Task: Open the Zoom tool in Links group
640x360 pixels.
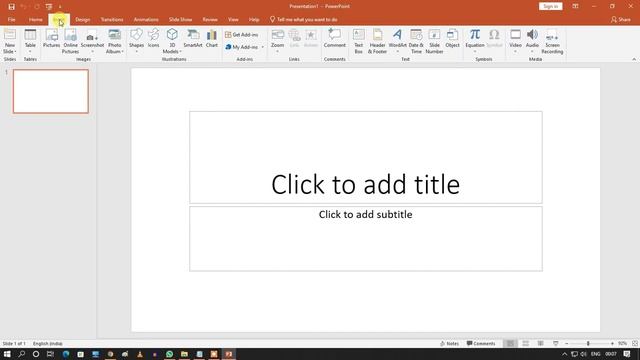Action: click(278, 41)
